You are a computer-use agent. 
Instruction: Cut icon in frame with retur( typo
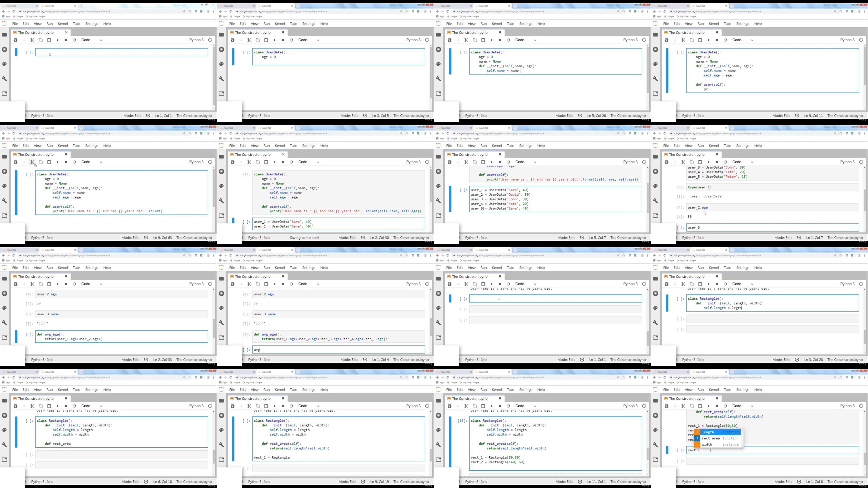(32, 284)
